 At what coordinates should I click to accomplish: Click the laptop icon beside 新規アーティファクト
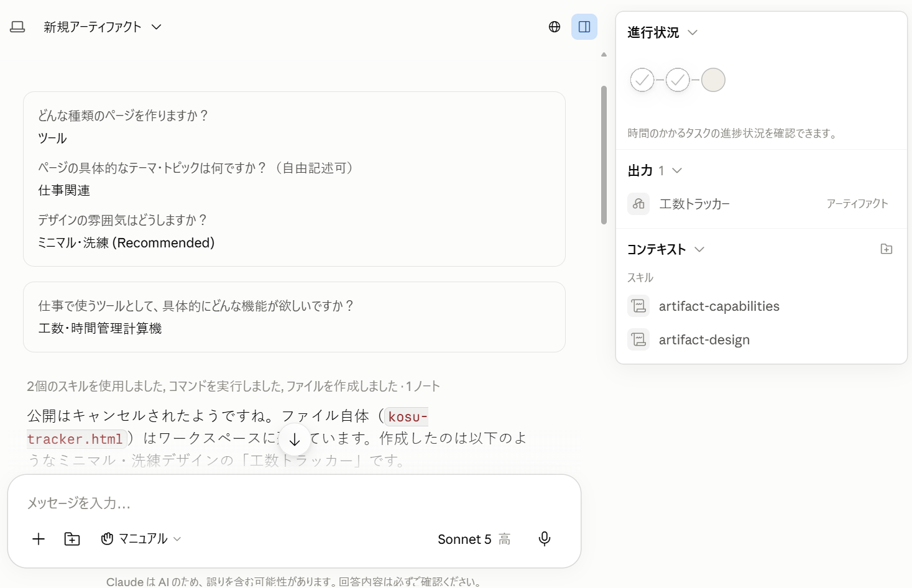(x=17, y=27)
